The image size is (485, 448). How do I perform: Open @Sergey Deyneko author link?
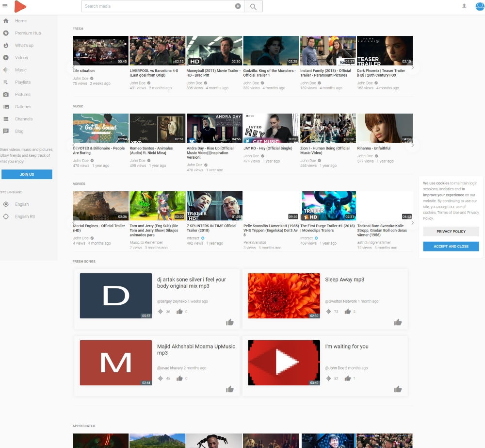click(x=172, y=301)
